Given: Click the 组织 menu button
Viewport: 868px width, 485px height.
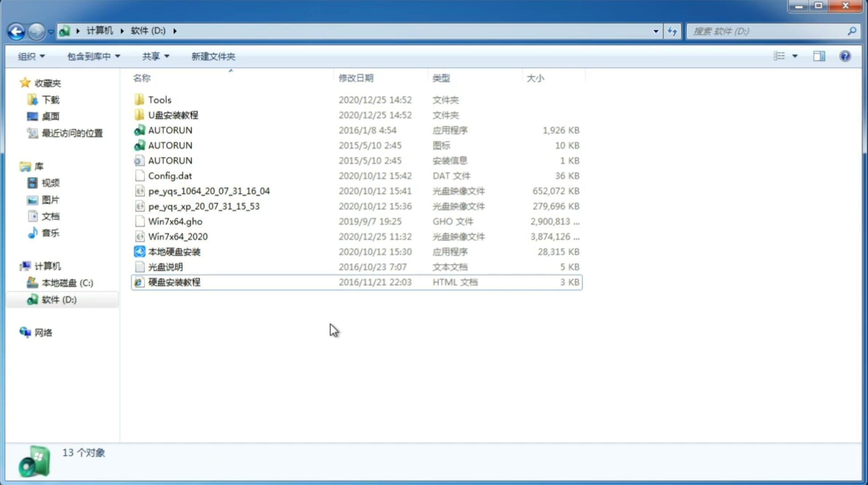Looking at the screenshot, I should [x=29, y=56].
